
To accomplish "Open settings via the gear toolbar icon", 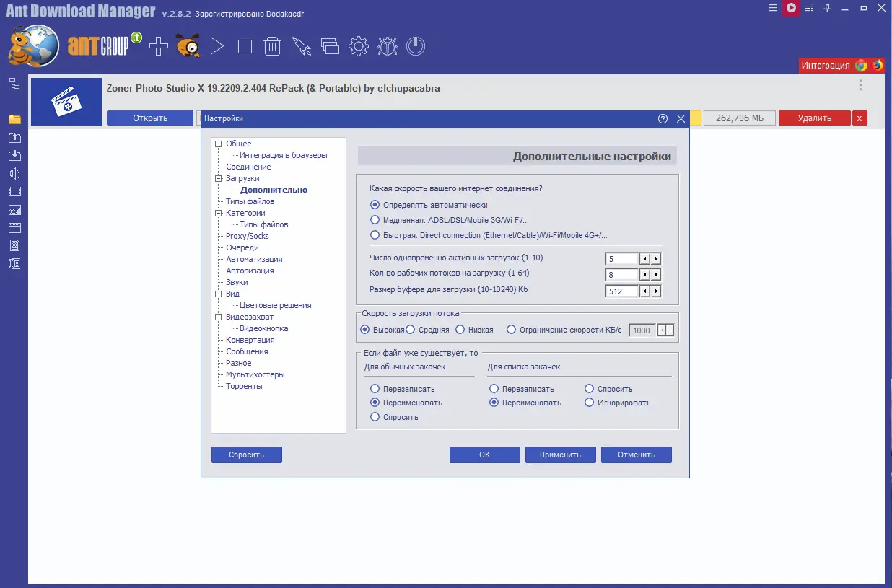I will point(359,47).
